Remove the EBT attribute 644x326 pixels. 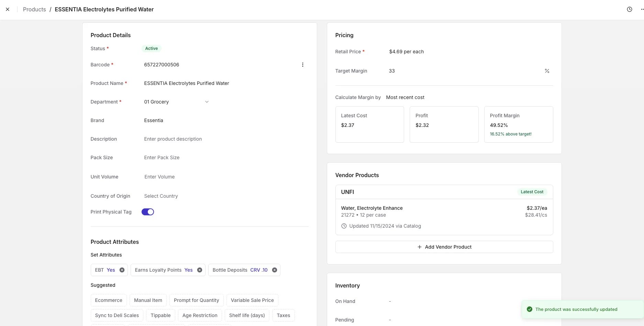tap(122, 270)
